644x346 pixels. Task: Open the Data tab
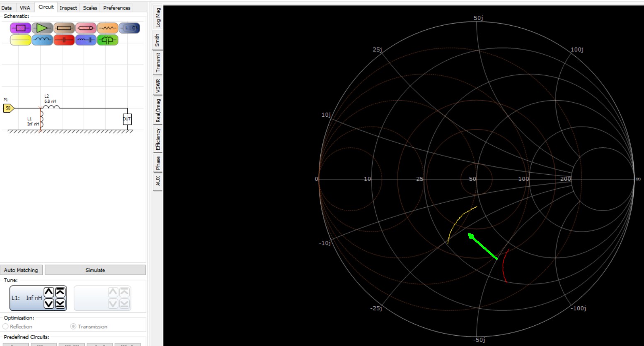point(7,8)
